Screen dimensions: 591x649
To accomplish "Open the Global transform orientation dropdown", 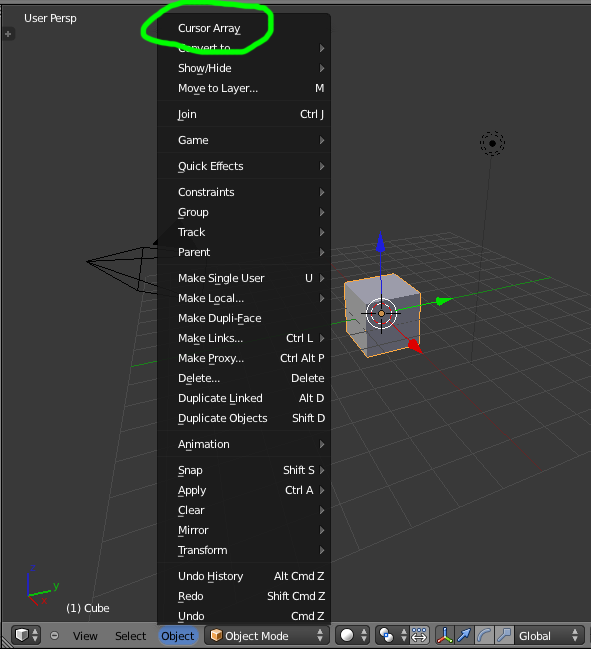I will tap(547, 635).
